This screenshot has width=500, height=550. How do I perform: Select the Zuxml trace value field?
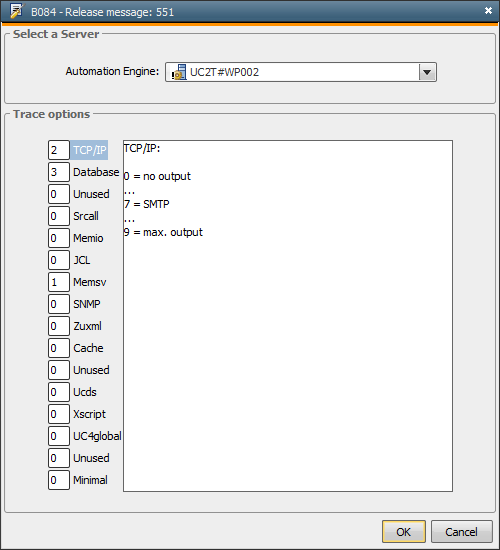point(59,326)
